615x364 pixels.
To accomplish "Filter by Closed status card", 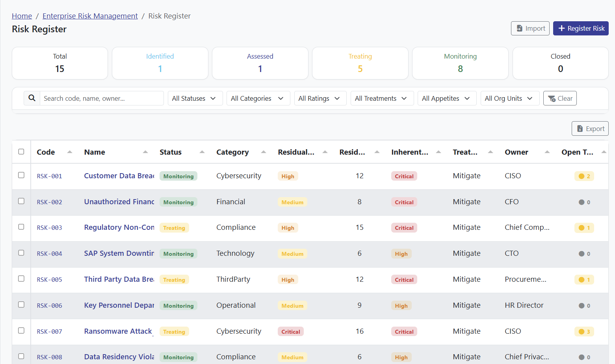I will click(x=560, y=63).
